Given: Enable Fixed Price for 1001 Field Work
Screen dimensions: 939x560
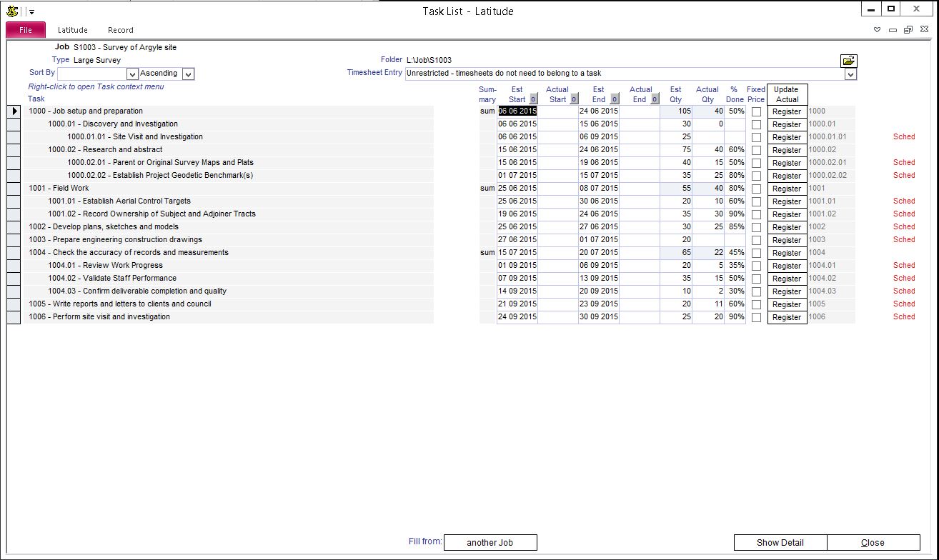Looking at the screenshot, I should point(756,189).
